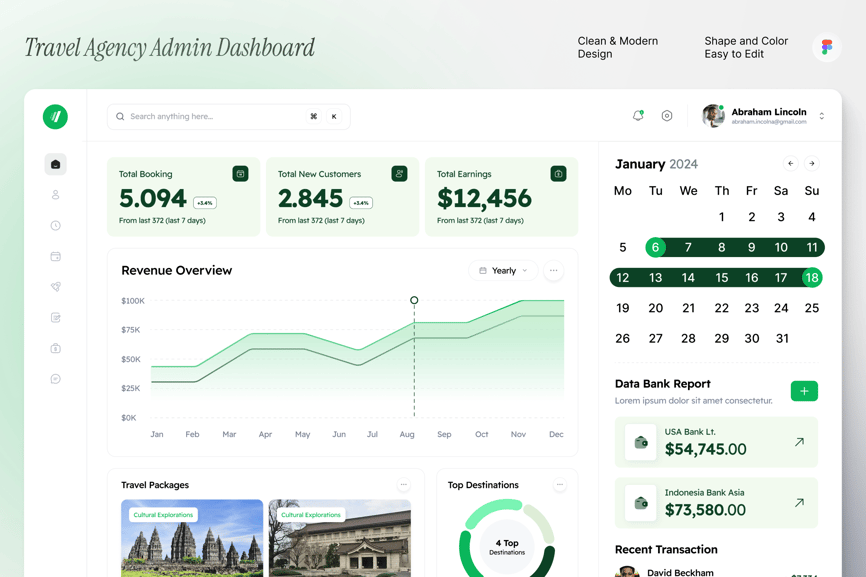Screen dimensions: 866x577
Task: Open the user profile sidebar icon
Action: point(56,195)
